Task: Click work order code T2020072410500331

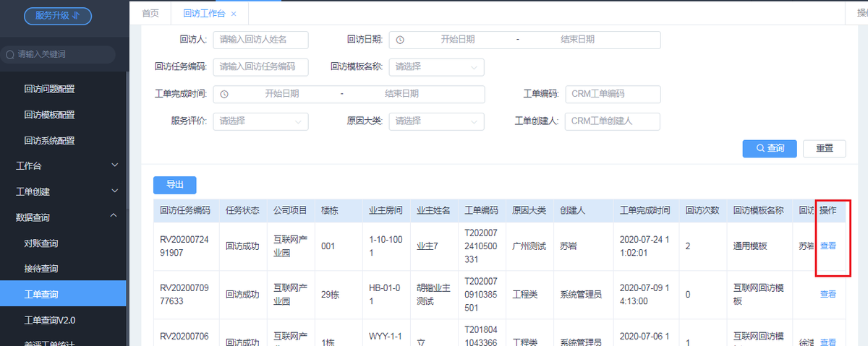Action: tap(481, 246)
